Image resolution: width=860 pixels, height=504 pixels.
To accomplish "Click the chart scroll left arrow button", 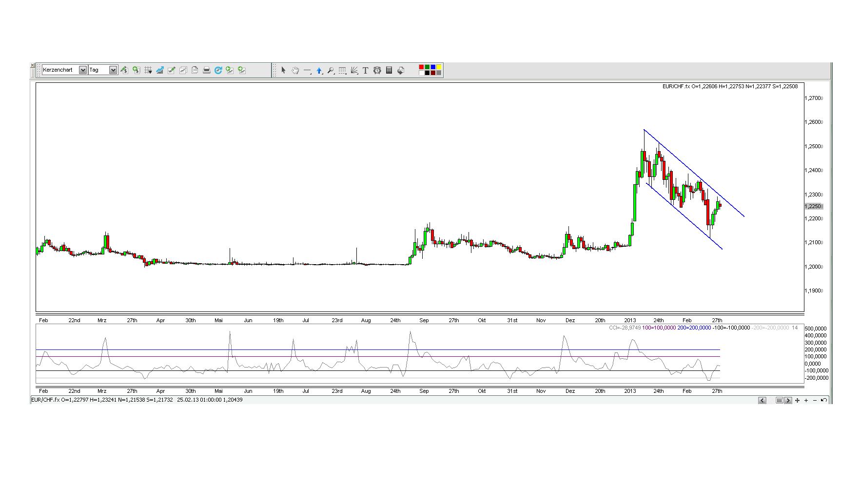I will click(x=762, y=401).
